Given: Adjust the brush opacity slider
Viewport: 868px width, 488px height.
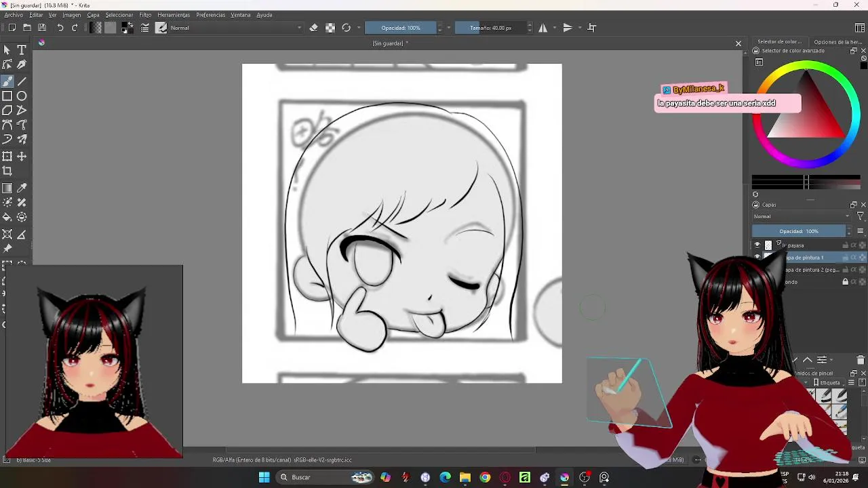Looking at the screenshot, I should [400, 28].
